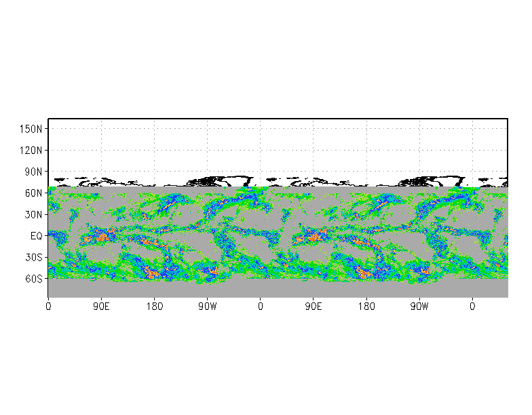This screenshot has height=415, width=532.
Task: Click the first 180 longitude label
Action: pyautogui.click(x=154, y=307)
